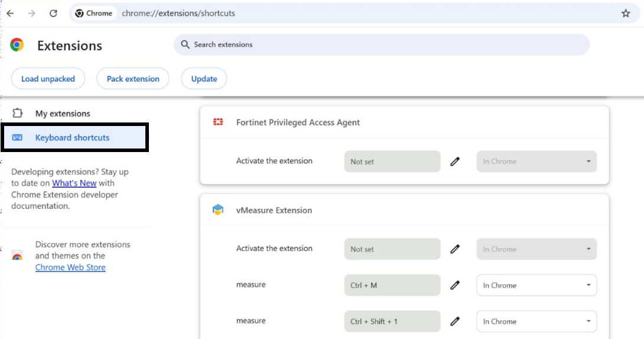The image size is (644, 339).
Task: Click the Chrome Extensions logo
Action: [17, 45]
